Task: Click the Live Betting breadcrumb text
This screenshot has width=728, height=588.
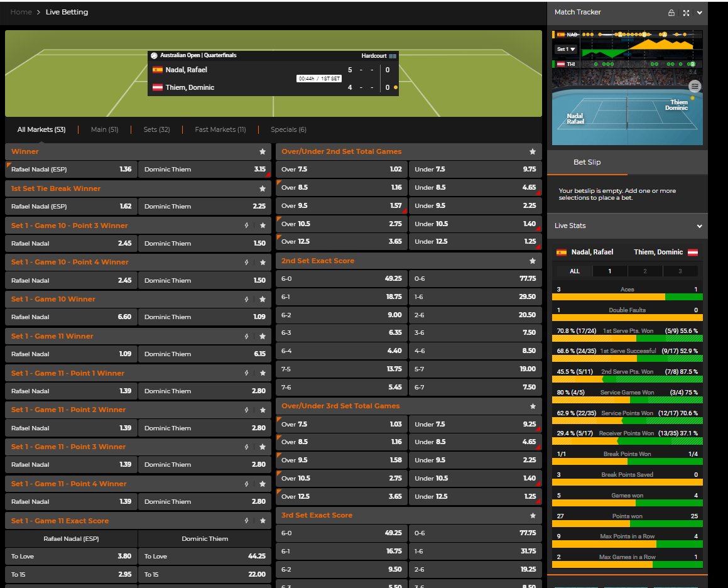Action: coord(67,12)
